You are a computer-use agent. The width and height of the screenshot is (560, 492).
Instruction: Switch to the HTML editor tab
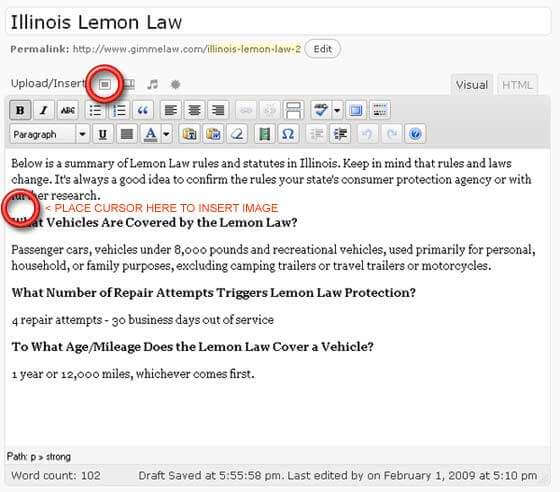coord(517,85)
